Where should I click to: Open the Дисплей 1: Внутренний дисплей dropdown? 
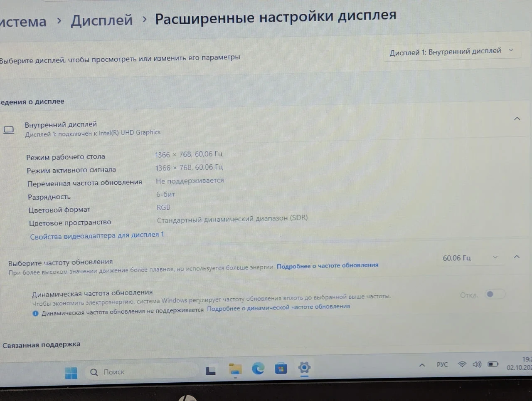[x=452, y=52]
